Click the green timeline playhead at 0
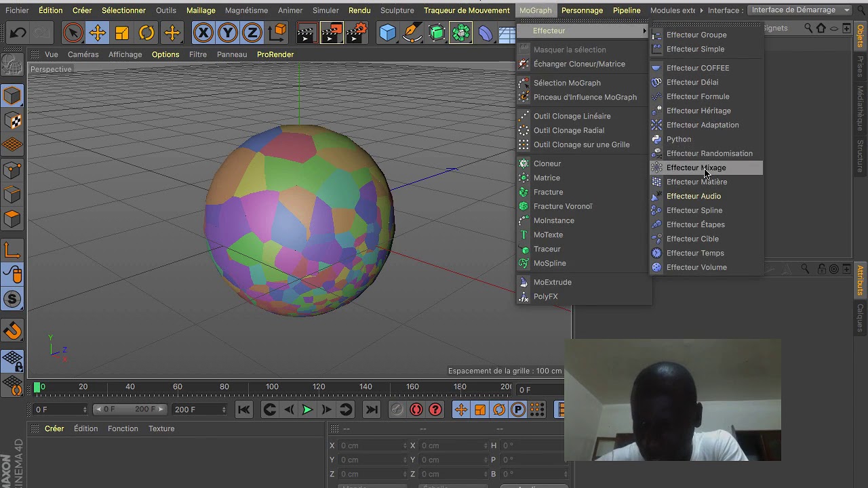This screenshot has width=868, height=488. [37, 387]
